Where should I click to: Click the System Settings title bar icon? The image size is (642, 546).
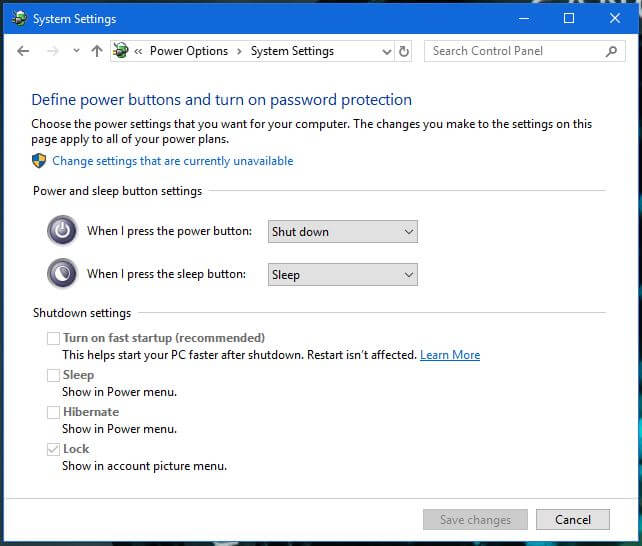pyautogui.click(x=19, y=18)
